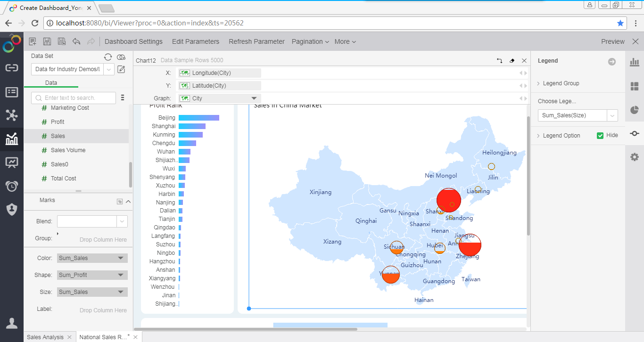The width and height of the screenshot is (644, 342).
Task: Swap chart axes using transpose icon
Action: (x=500, y=60)
